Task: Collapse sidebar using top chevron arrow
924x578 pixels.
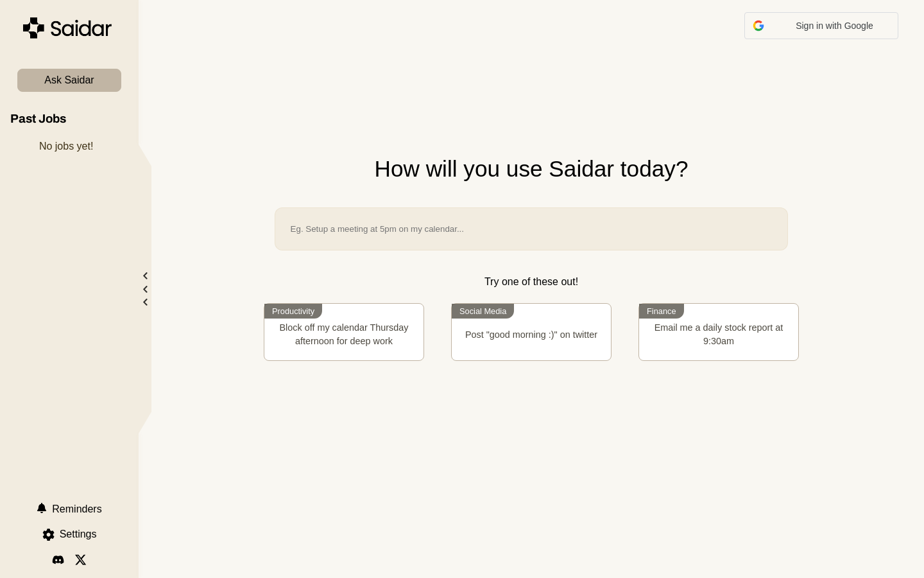Action: pos(146,276)
